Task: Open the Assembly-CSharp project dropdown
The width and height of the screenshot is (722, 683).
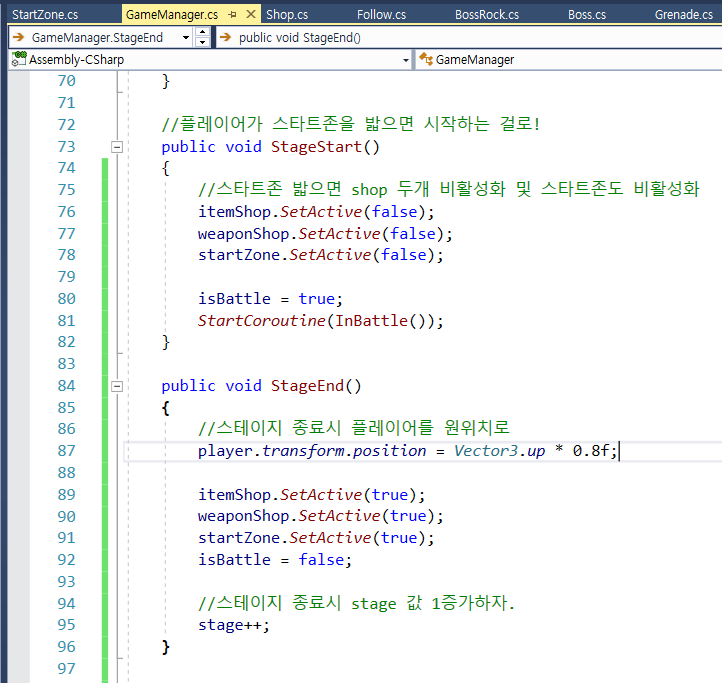Action: click(x=406, y=60)
